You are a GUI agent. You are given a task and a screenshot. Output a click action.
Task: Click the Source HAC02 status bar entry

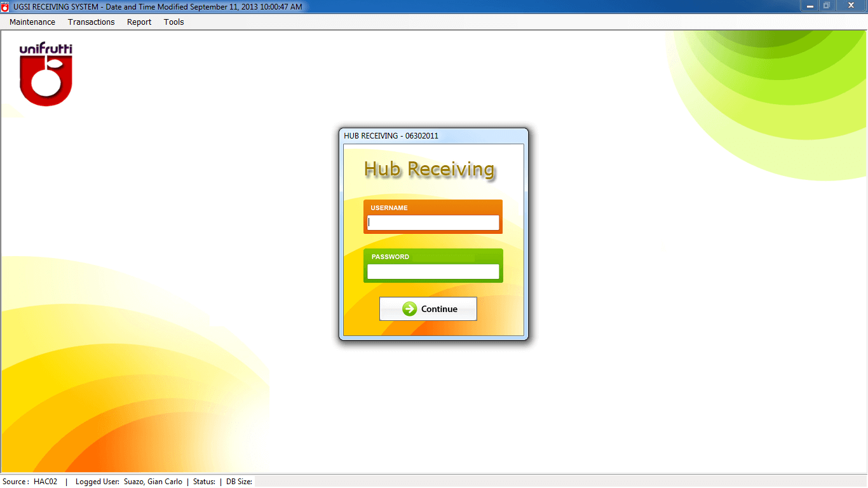click(30, 482)
